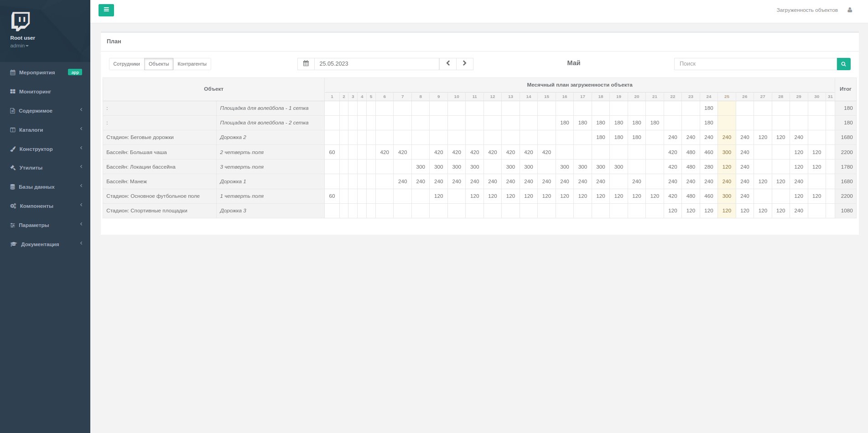
Task: Go to previous month with left arrow
Action: (448, 64)
